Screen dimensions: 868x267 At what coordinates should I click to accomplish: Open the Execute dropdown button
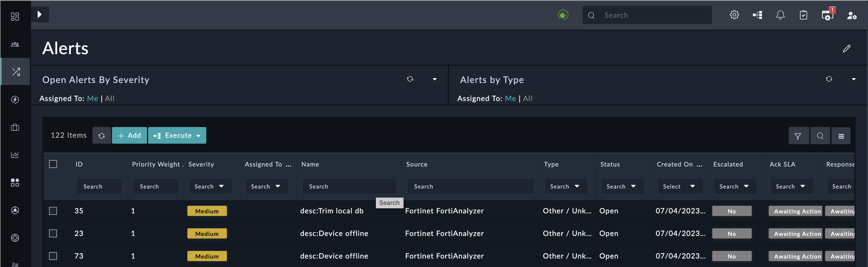pyautogui.click(x=177, y=135)
